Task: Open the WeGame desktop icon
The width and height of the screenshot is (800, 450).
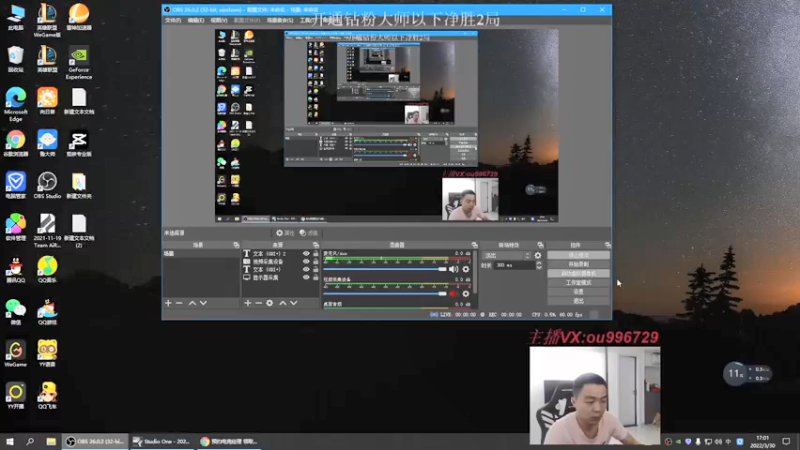Action: [x=16, y=354]
